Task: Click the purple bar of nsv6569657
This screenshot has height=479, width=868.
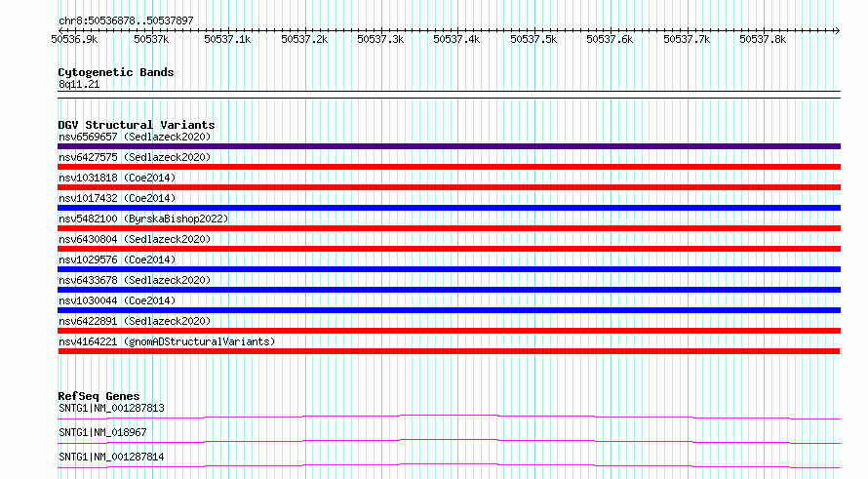Action: 449,146
